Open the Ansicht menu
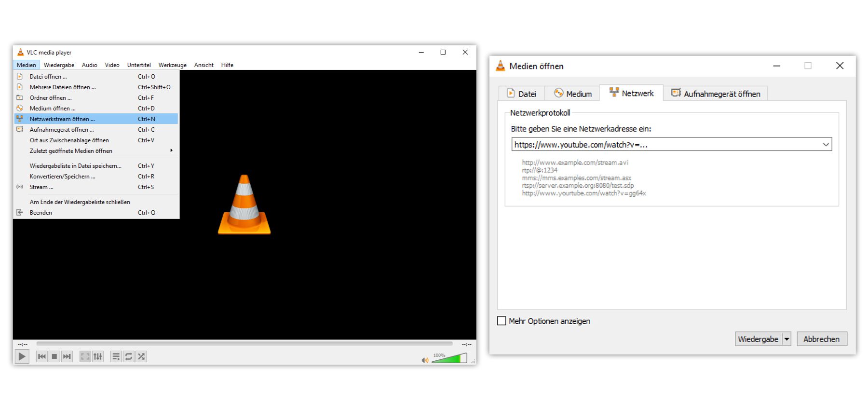Image resolution: width=868 pixels, height=410 pixels. [x=203, y=65]
